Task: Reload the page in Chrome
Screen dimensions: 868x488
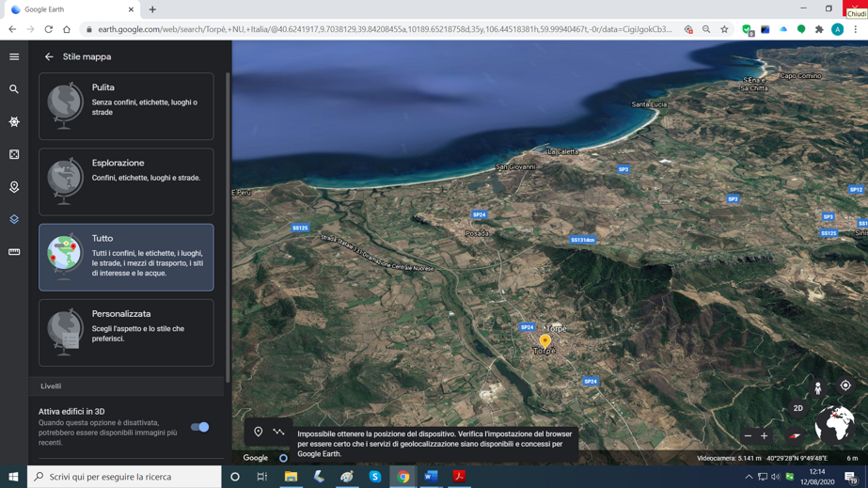Action: click(49, 29)
